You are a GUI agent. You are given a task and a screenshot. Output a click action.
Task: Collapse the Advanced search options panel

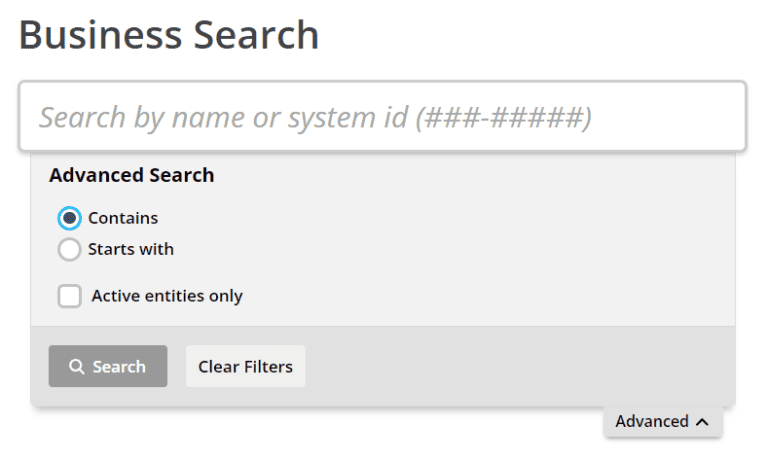tap(663, 422)
